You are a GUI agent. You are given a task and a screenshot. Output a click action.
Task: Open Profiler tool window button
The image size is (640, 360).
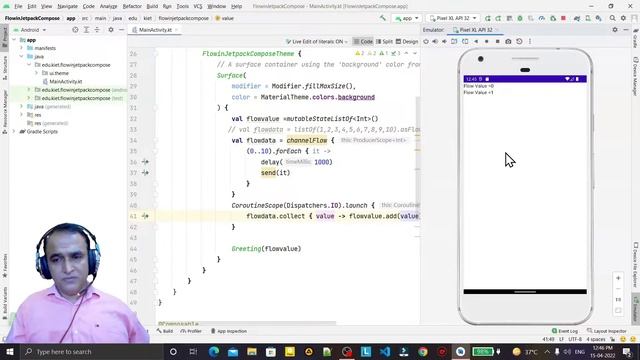(191, 331)
